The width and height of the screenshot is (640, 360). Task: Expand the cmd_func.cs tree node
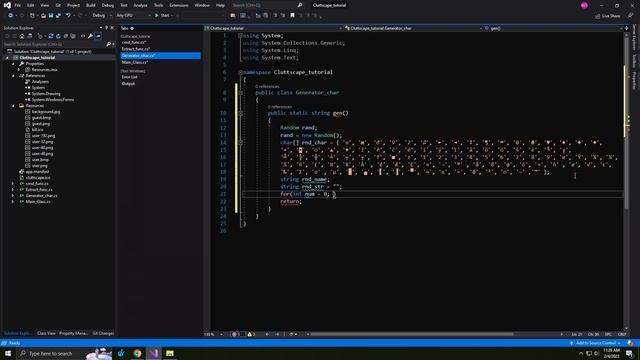coord(13,184)
